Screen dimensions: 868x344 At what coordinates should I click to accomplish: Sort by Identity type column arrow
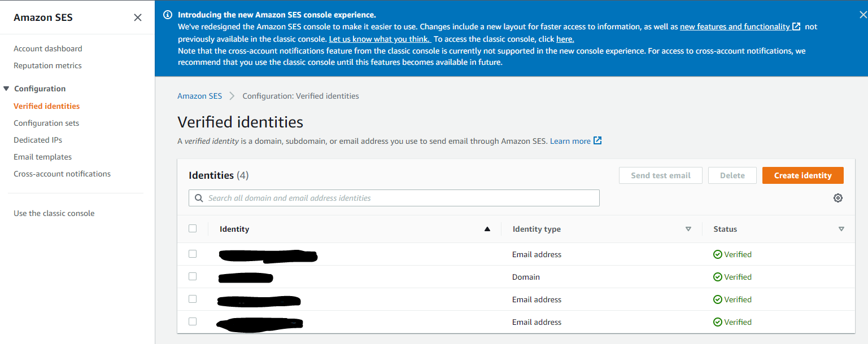pyautogui.click(x=688, y=229)
